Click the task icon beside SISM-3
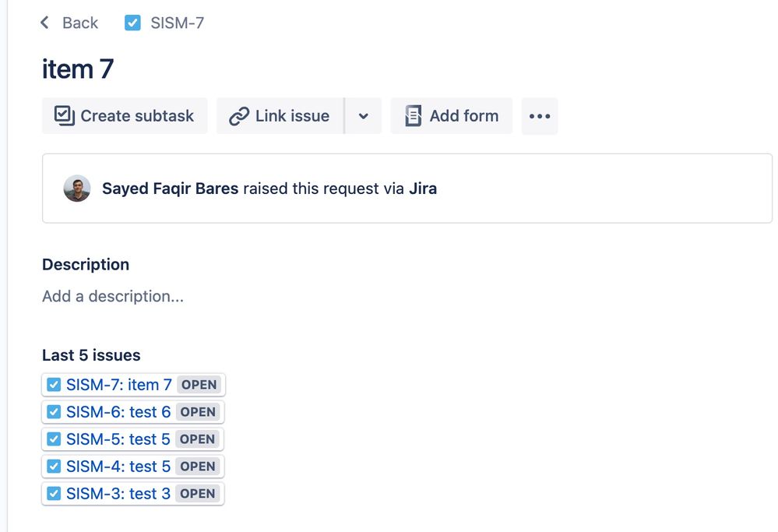 pos(54,494)
